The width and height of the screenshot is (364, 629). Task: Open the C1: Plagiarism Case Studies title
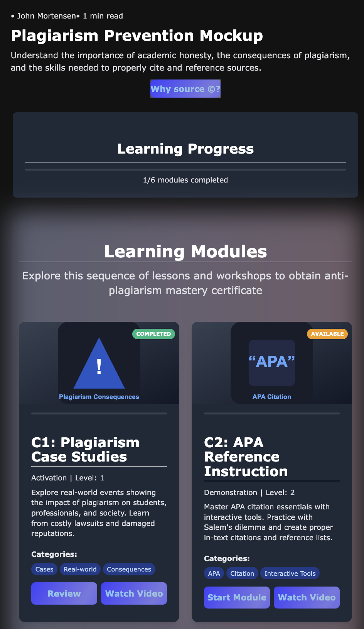pyautogui.click(x=85, y=450)
